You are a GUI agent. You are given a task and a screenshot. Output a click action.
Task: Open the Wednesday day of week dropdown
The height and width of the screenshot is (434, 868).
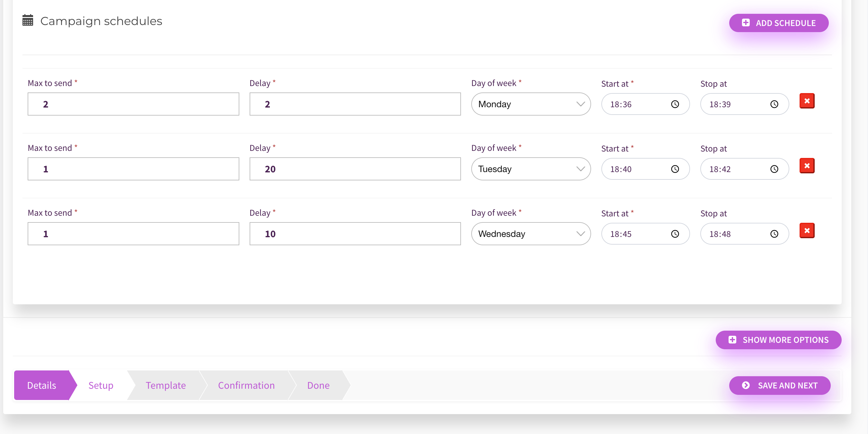point(531,234)
